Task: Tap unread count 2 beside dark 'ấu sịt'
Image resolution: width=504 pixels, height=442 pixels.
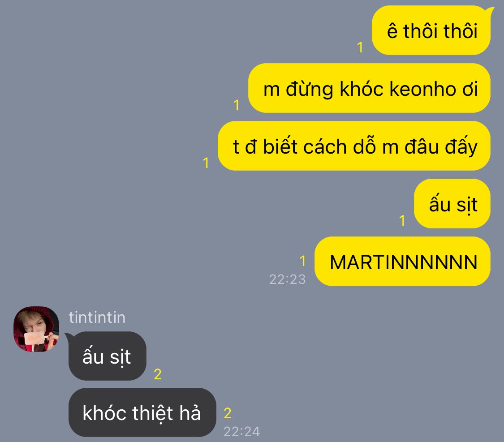Action: pos(158,374)
